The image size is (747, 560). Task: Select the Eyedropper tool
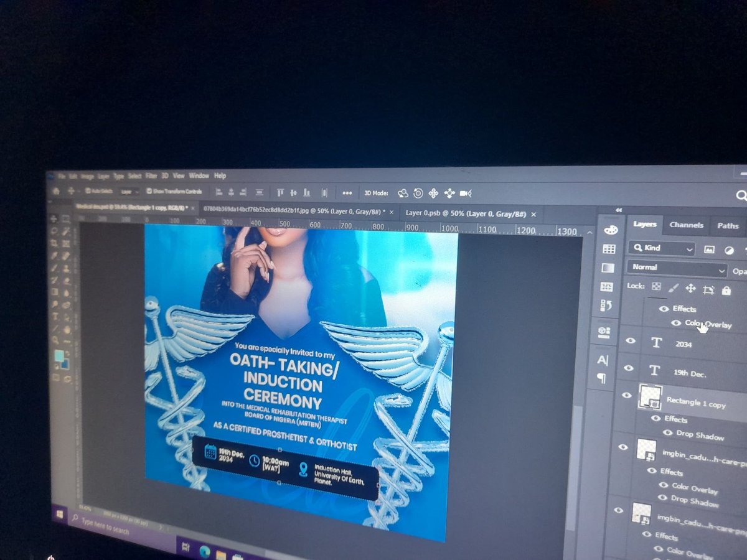(x=54, y=256)
